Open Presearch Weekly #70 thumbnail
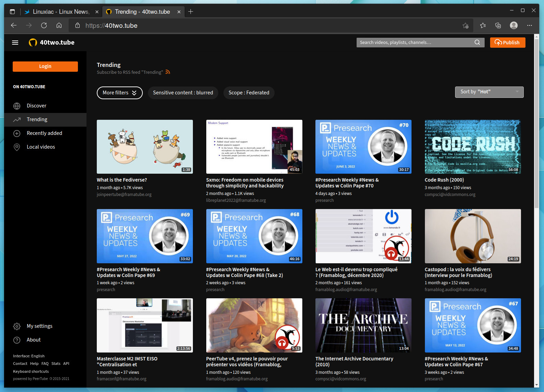Image resolution: width=544 pixels, height=392 pixels. tap(363, 147)
